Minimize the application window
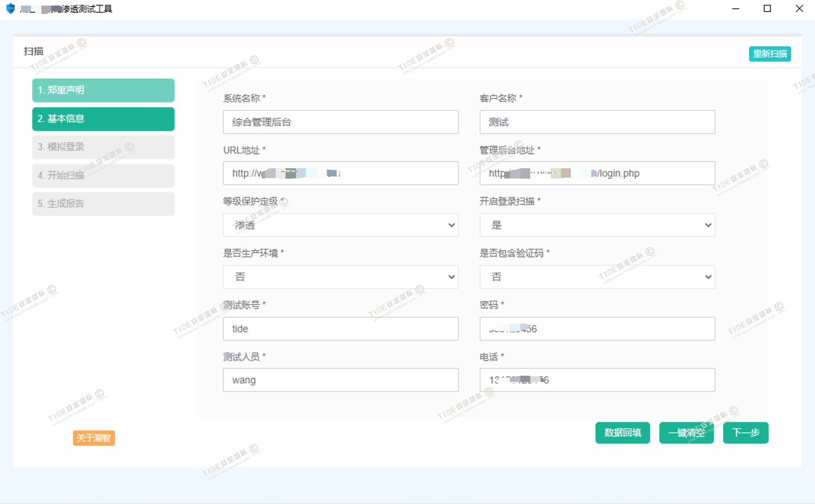Image resolution: width=815 pixels, height=504 pixels. 735,8
